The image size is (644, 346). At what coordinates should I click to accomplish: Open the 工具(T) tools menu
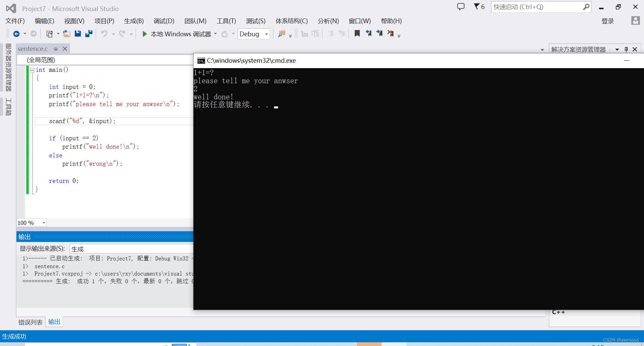coord(226,21)
